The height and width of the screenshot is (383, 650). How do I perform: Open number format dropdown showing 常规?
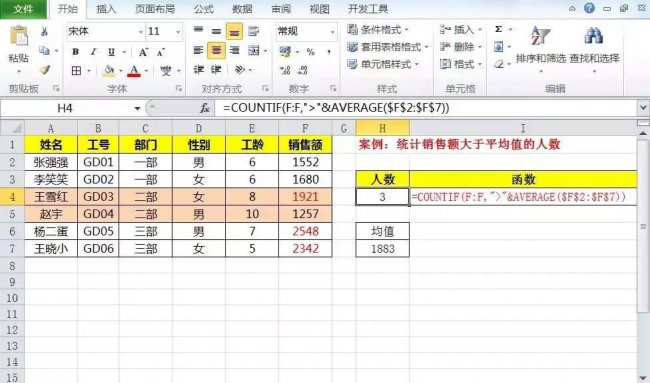332,32
